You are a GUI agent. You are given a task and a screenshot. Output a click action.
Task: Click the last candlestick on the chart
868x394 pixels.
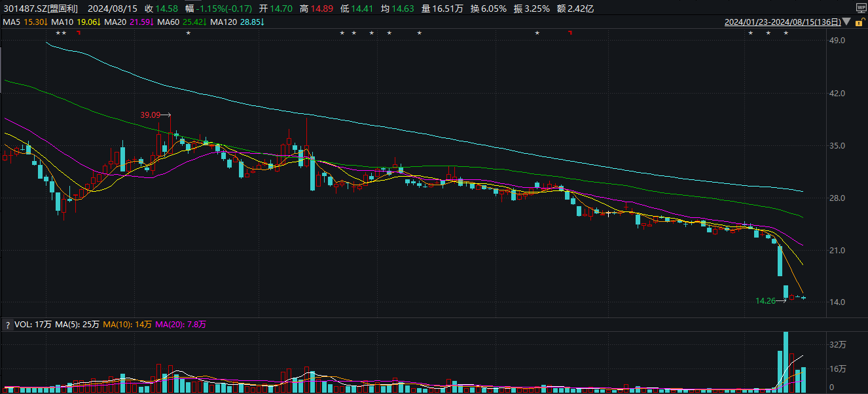tap(803, 298)
